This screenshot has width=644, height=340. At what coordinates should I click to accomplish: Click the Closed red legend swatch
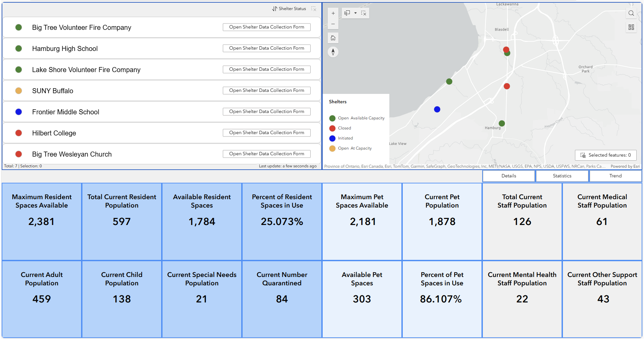point(332,128)
